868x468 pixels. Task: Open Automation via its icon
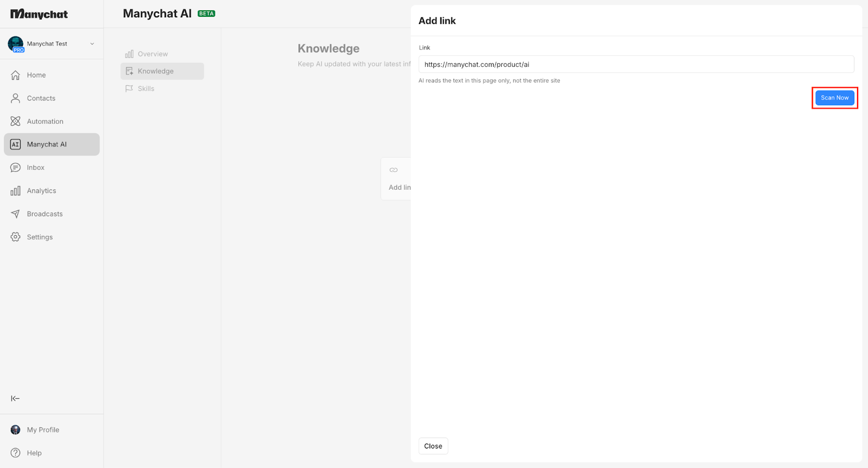(16, 121)
